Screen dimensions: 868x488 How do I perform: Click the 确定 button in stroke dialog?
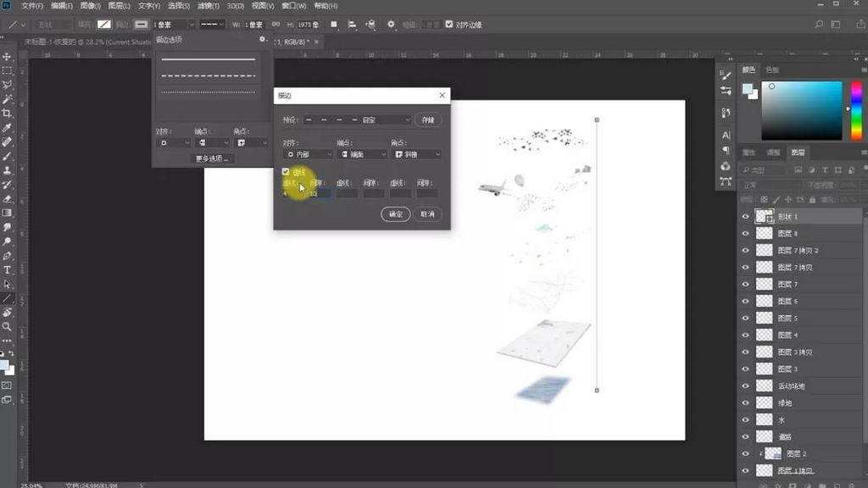[x=395, y=214]
